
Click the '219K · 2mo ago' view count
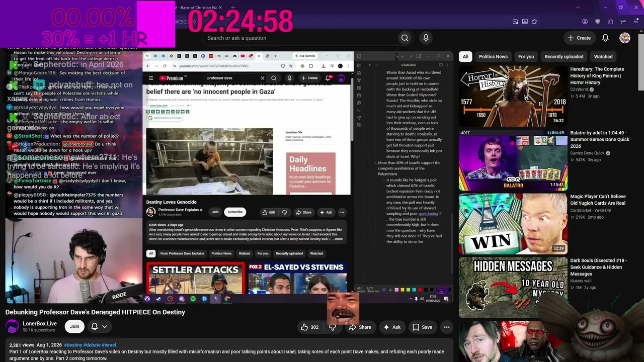(587, 217)
